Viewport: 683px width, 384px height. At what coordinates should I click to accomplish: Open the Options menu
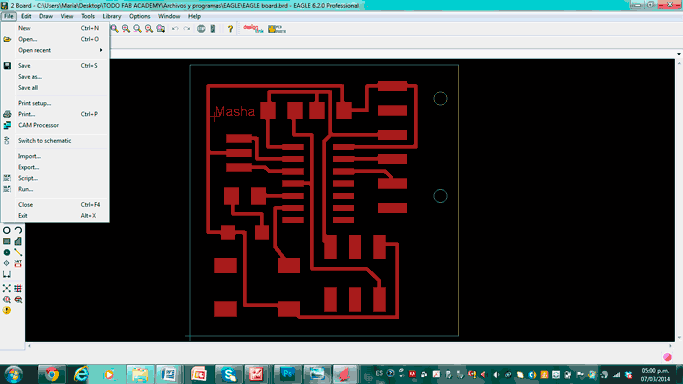(139, 16)
